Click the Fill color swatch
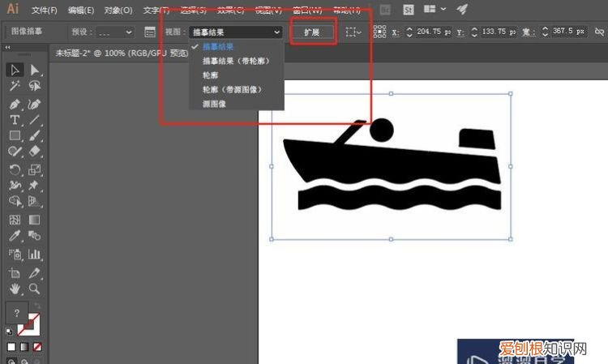 tap(17, 313)
